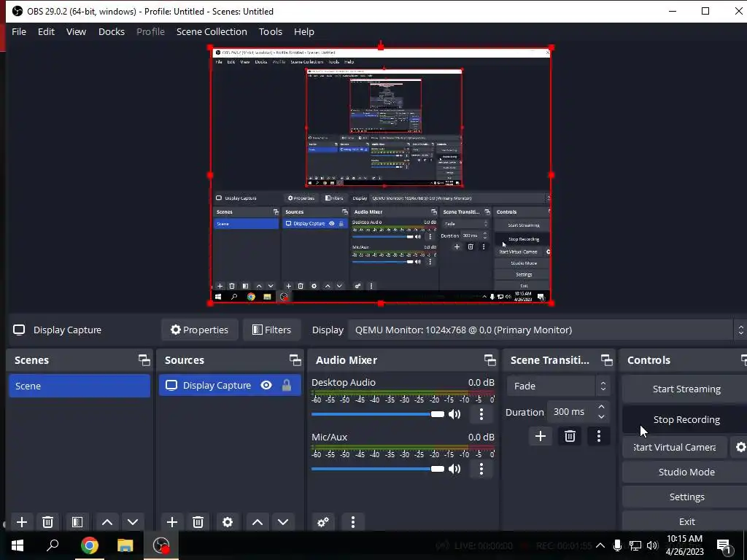Pop out the Sources dock

pyautogui.click(x=295, y=360)
